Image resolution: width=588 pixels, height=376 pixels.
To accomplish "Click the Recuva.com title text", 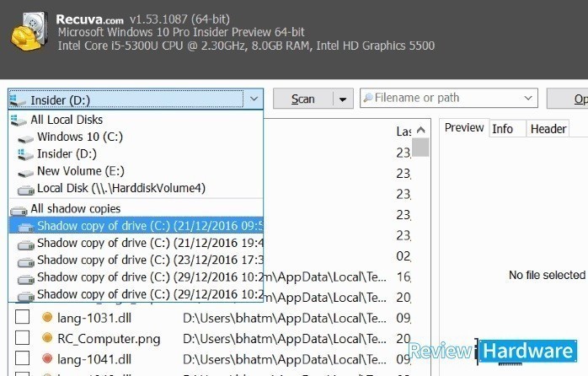I will 89,19.
